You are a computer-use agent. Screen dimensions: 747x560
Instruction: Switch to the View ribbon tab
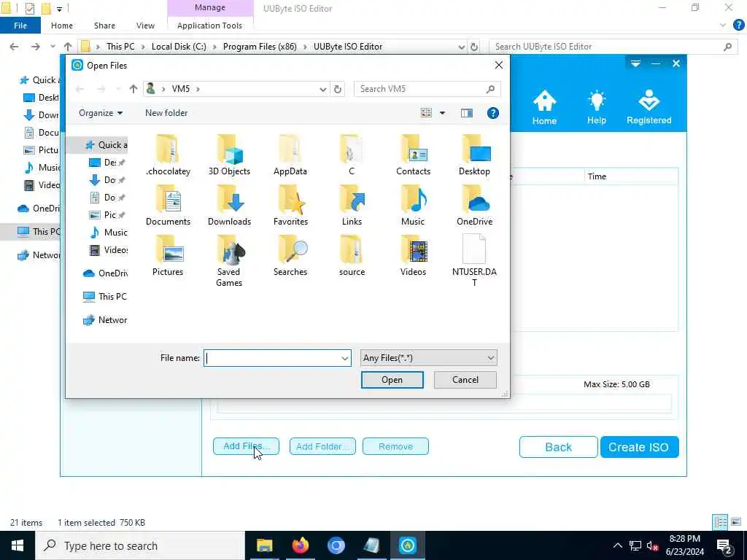[x=145, y=26]
